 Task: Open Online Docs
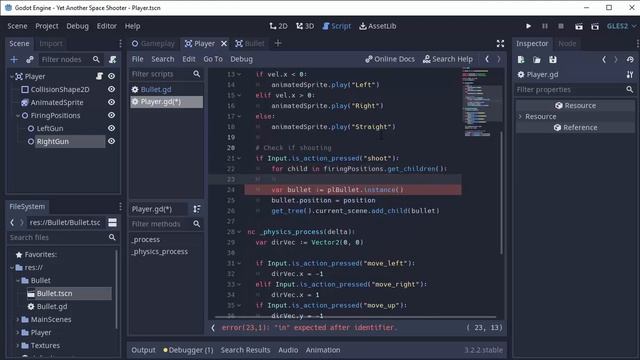pyautogui.click(x=390, y=59)
